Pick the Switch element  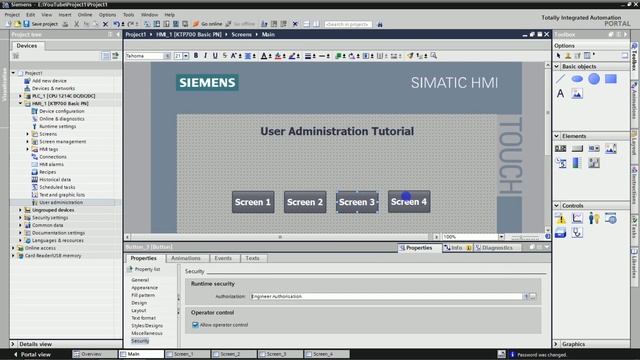[x=594, y=163]
